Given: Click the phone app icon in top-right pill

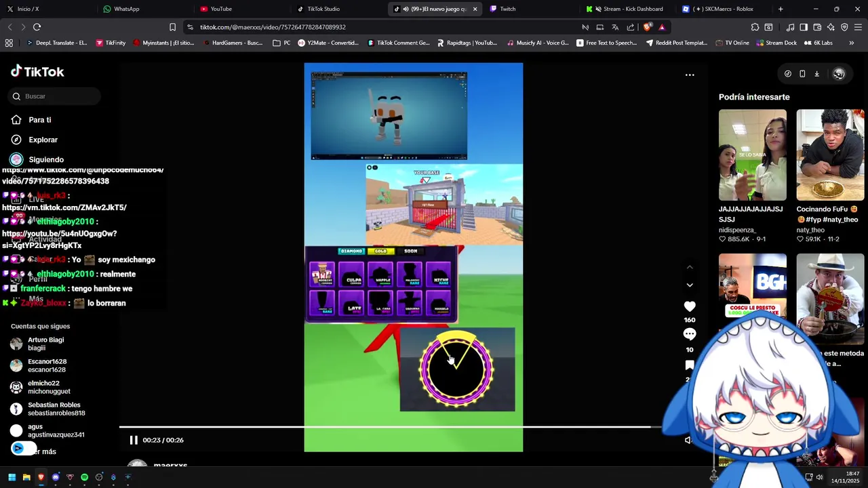Looking at the screenshot, I should coord(802,74).
